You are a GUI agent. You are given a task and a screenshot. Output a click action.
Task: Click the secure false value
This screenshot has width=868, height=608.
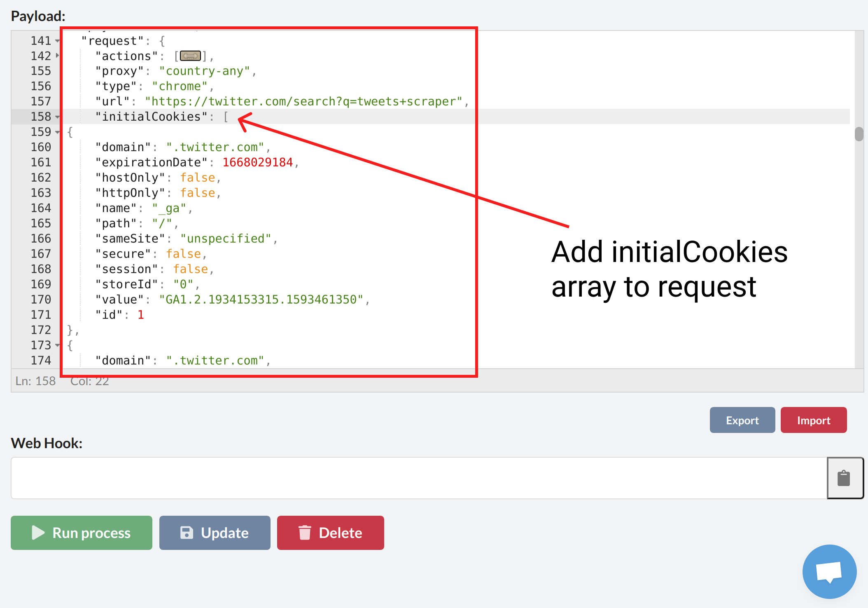(x=184, y=254)
